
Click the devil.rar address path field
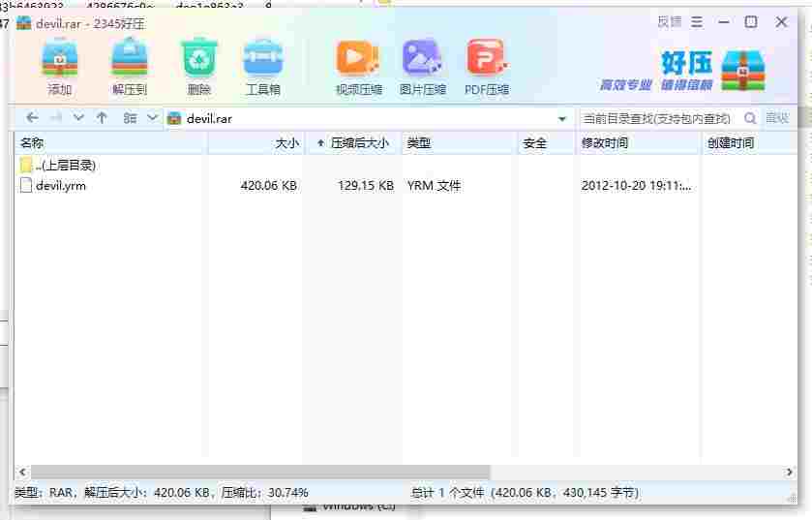(x=368, y=118)
